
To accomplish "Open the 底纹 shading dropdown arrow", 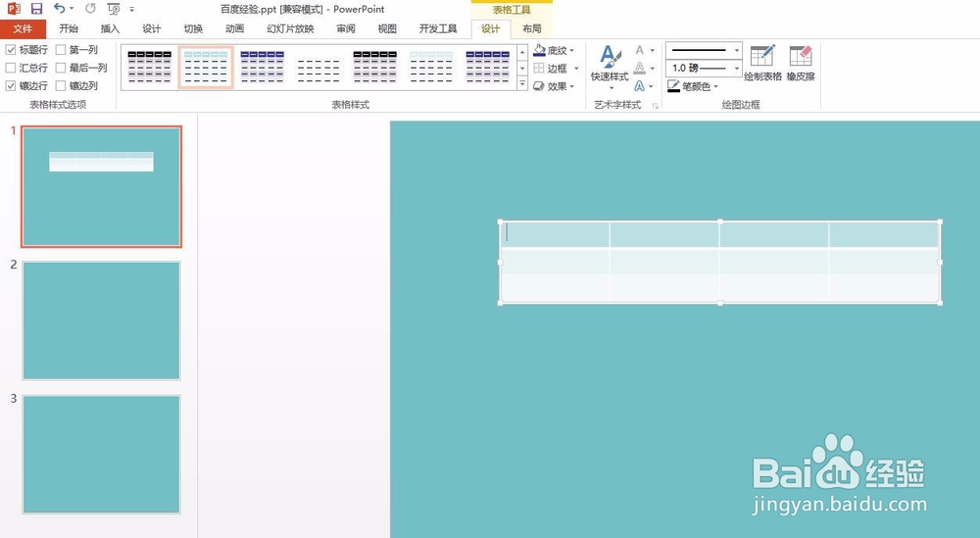I will click(x=572, y=50).
